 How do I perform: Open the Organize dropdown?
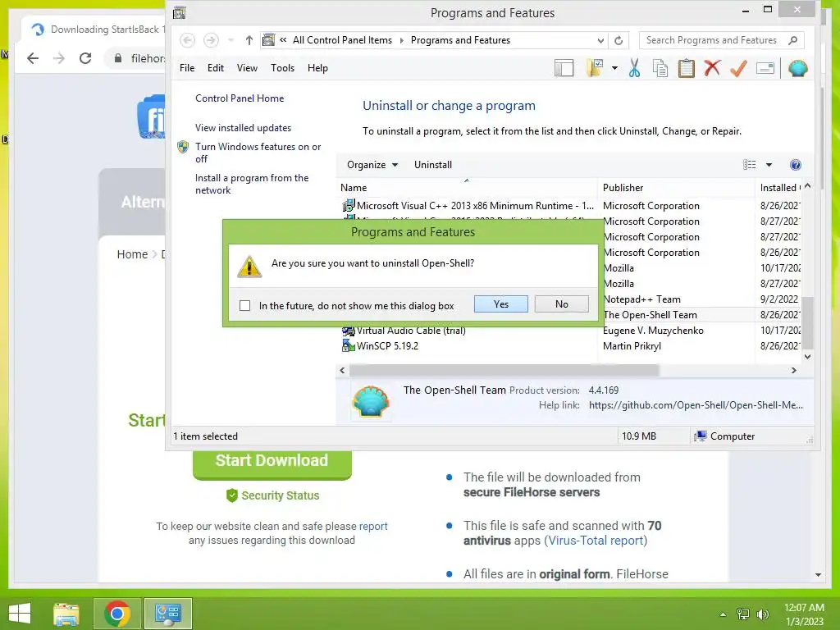(372, 165)
